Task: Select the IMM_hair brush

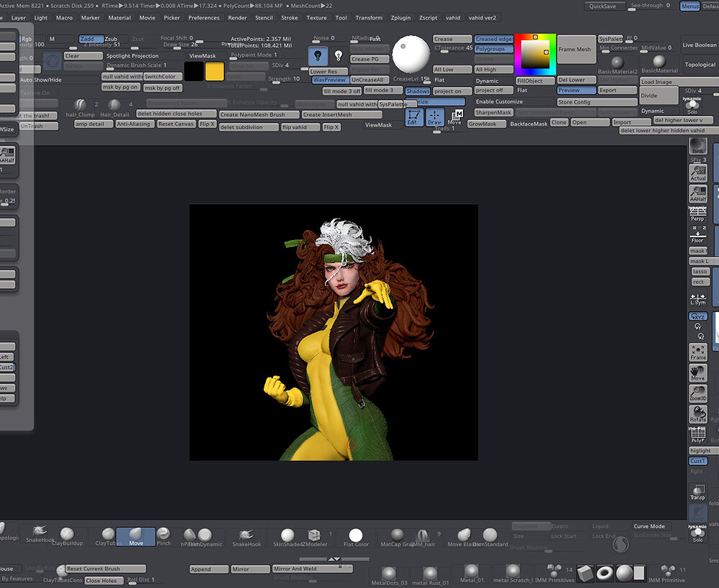Action: coord(422,537)
